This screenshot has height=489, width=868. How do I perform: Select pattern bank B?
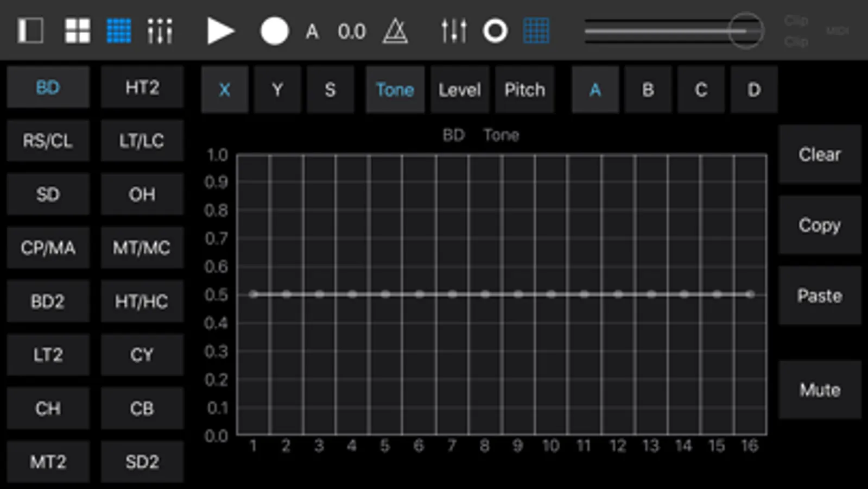pos(648,90)
